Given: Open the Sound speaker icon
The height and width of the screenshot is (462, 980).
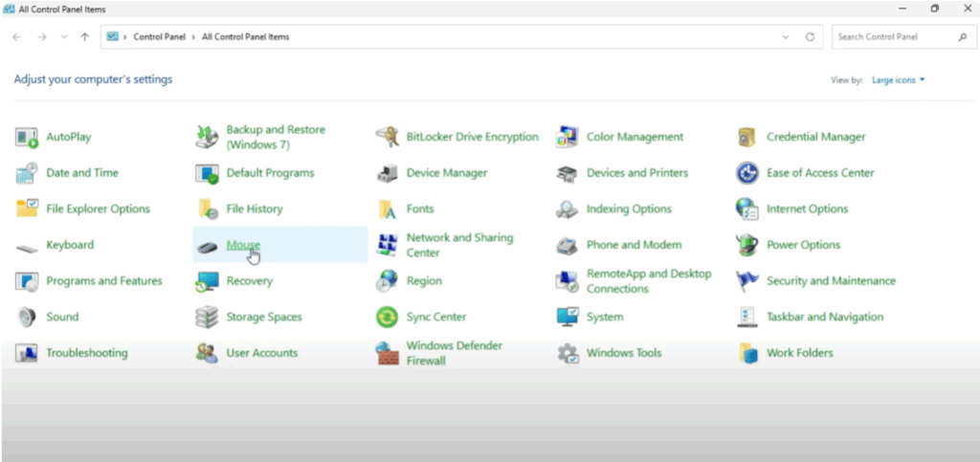Looking at the screenshot, I should 26,318.
